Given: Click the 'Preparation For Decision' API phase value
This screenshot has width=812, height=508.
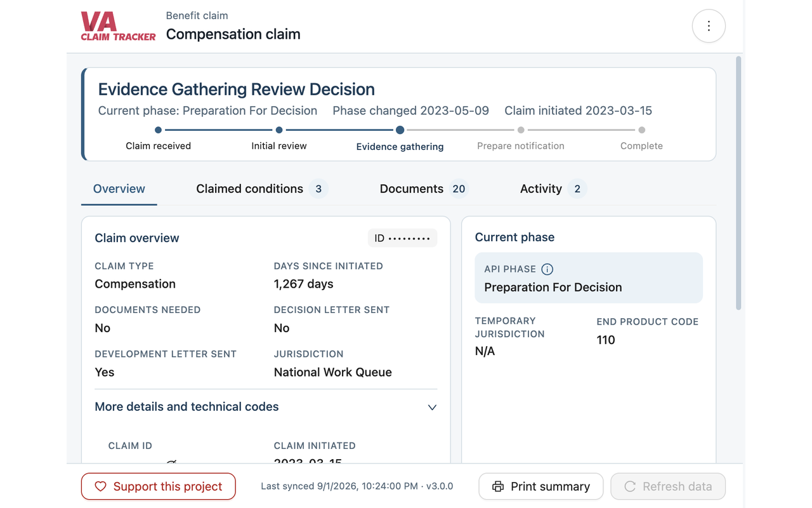Looking at the screenshot, I should (x=553, y=287).
